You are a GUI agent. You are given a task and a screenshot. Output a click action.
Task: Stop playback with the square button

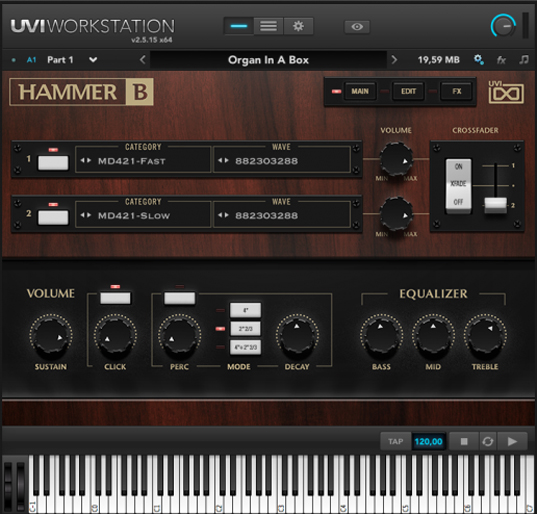click(464, 441)
